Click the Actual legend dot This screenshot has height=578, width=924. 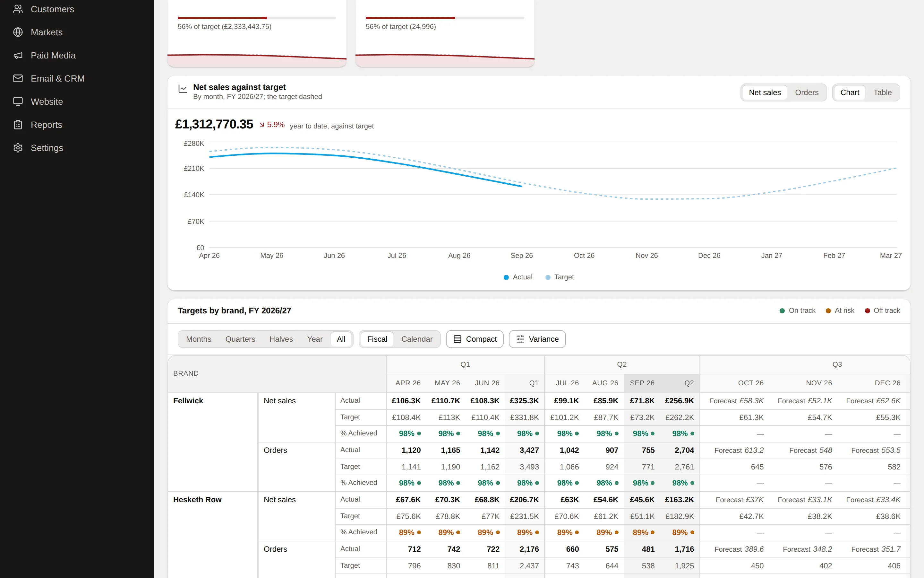506,277
